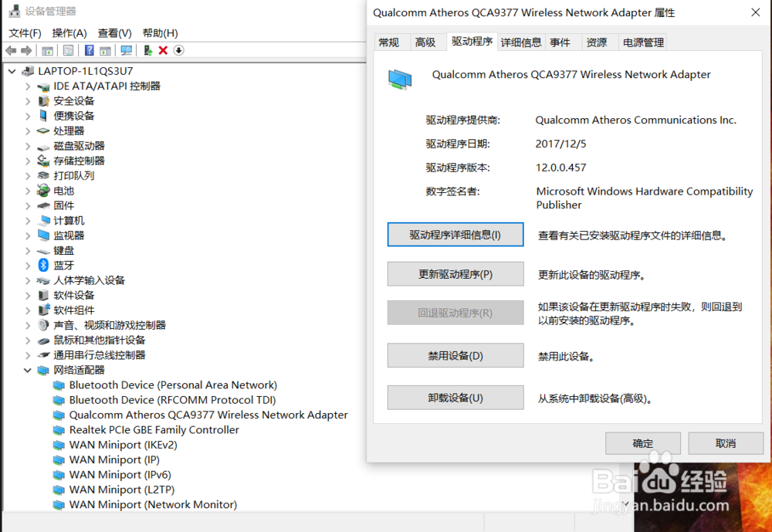Expand the 软件组件 node
The width and height of the screenshot is (772, 532).
[28, 310]
